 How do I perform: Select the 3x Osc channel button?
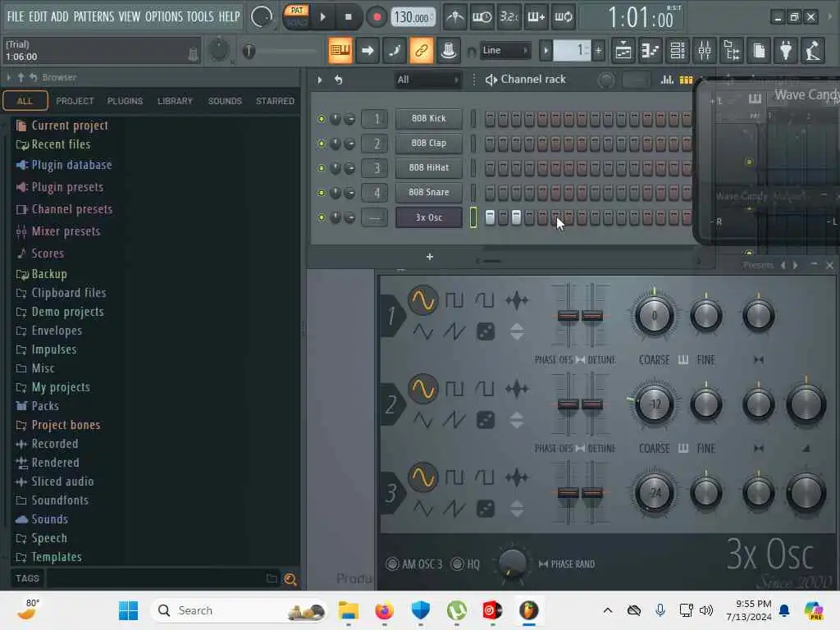(x=428, y=217)
